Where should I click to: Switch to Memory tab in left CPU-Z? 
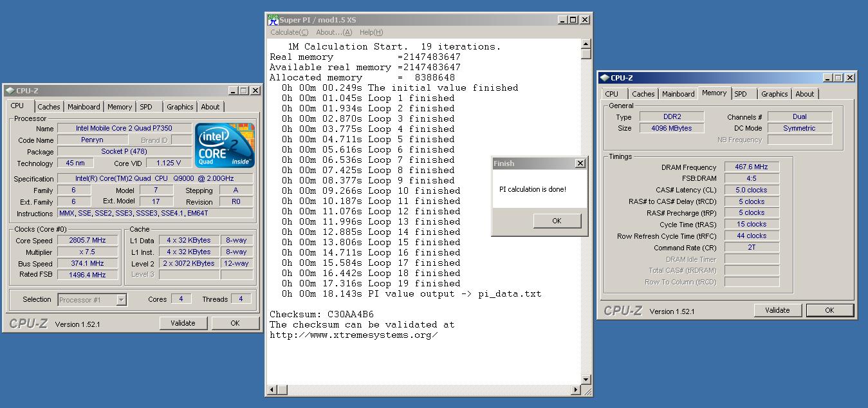pos(120,107)
